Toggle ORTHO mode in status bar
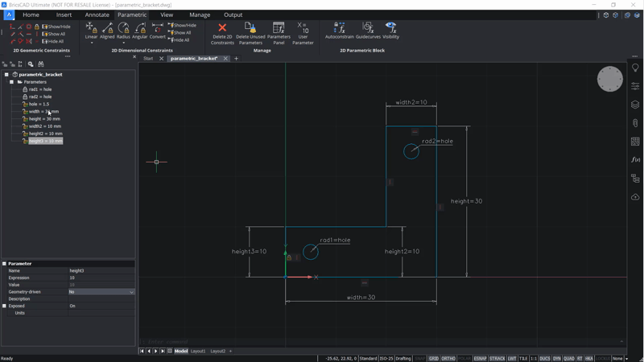This screenshot has width=644, height=362. (x=448, y=358)
